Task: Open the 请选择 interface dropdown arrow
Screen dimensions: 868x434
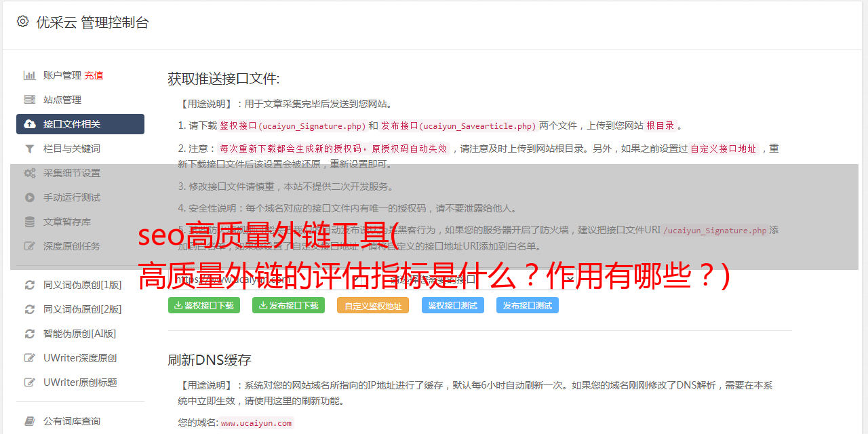Action: tap(570, 279)
